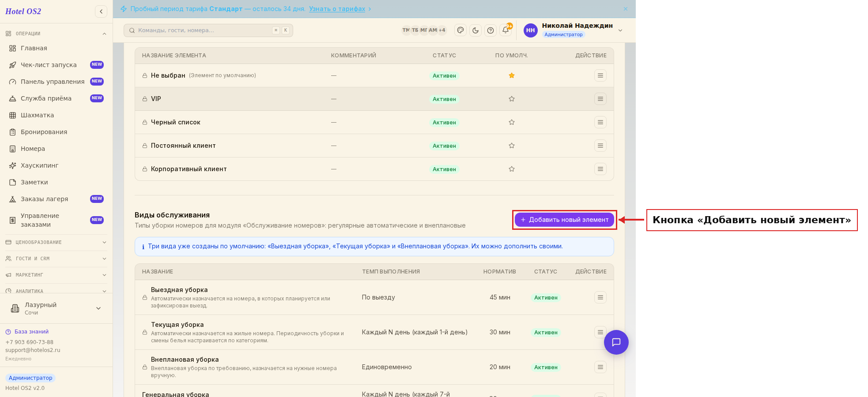Open the help question mark icon
Viewport: 868px width, 397px height.
coord(491,30)
